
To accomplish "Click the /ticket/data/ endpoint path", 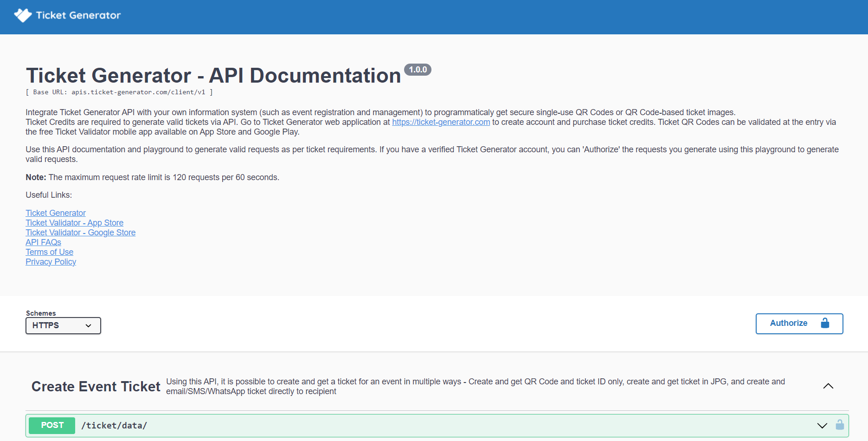I will (114, 426).
